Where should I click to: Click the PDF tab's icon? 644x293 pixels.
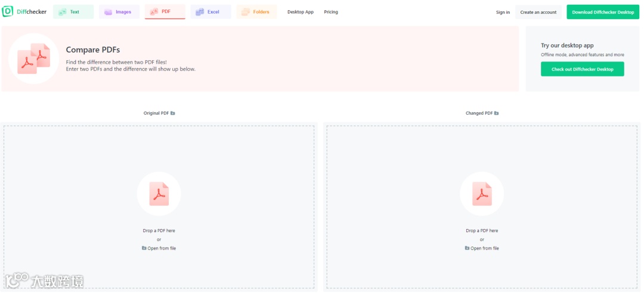154,12
